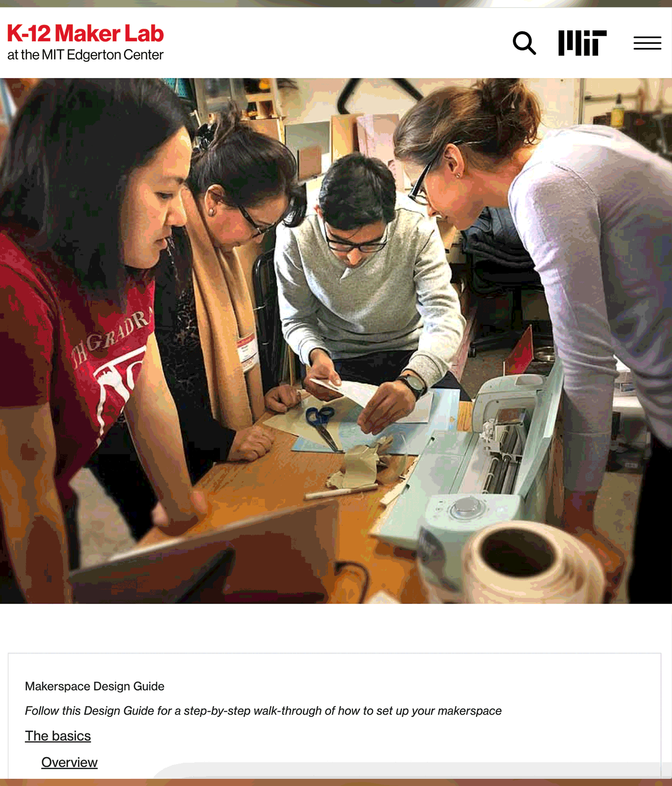Click the K-12 Maker Lab site title
The image size is (672, 786).
pos(86,34)
